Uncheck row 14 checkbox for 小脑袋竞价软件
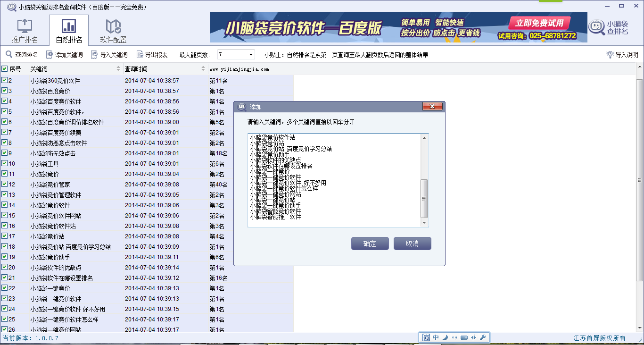The height and width of the screenshot is (345, 644). tap(5, 205)
